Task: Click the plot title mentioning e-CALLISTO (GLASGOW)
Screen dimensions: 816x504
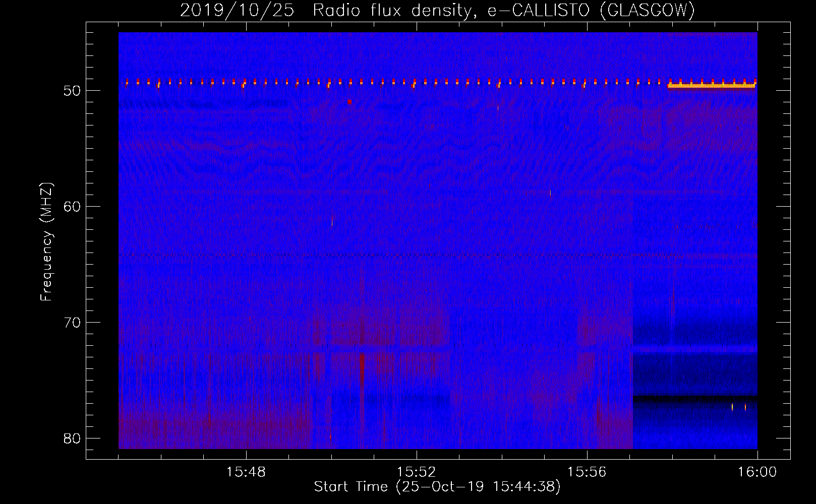Action: pyautogui.click(x=437, y=10)
